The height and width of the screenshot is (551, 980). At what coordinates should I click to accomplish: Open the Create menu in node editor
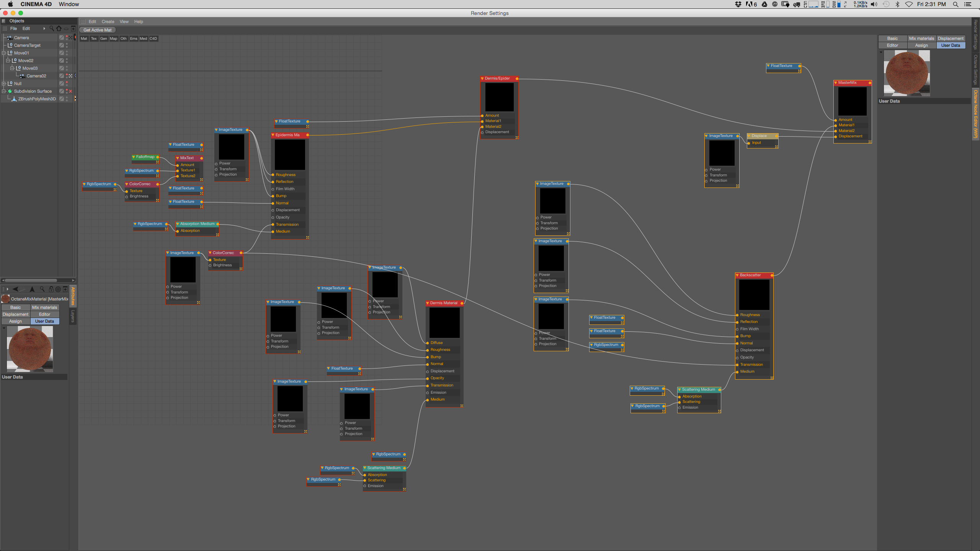tap(108, 22)
